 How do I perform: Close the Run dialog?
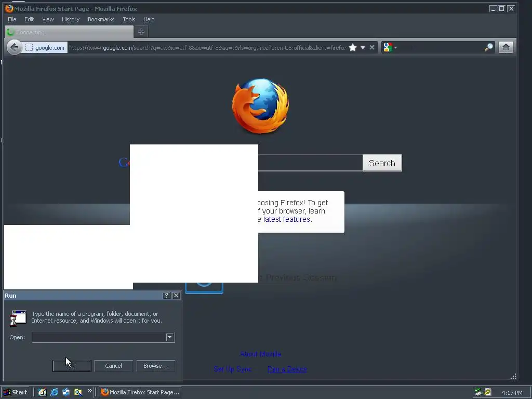tap(176, 296)
